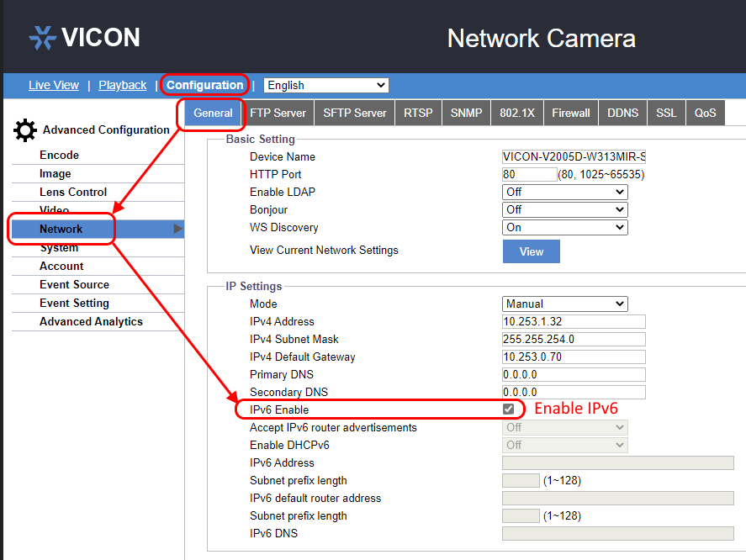Image resolution: width=746 pixels, height=560 pixels.
Task: Select the Firewall tab
Action: (x=570, y=112)
